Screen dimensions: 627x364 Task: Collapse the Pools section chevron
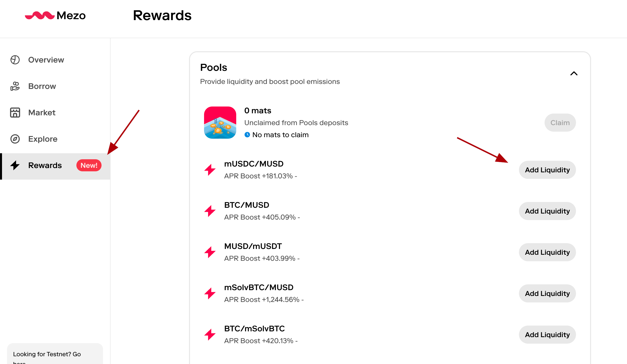574,73
